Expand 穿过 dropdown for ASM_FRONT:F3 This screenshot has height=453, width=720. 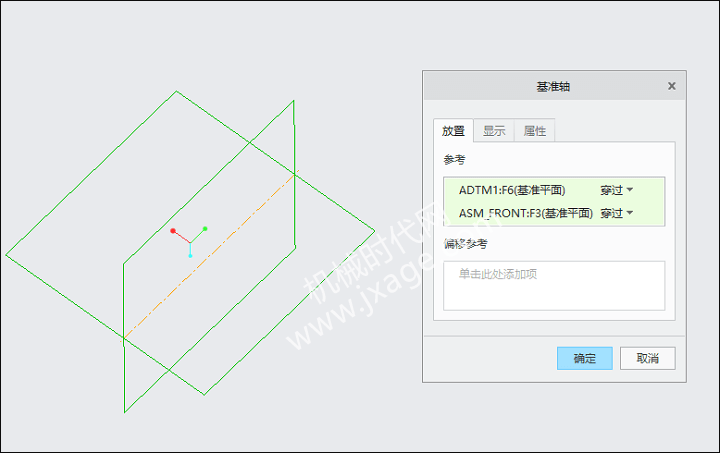[x=617, y=213]
